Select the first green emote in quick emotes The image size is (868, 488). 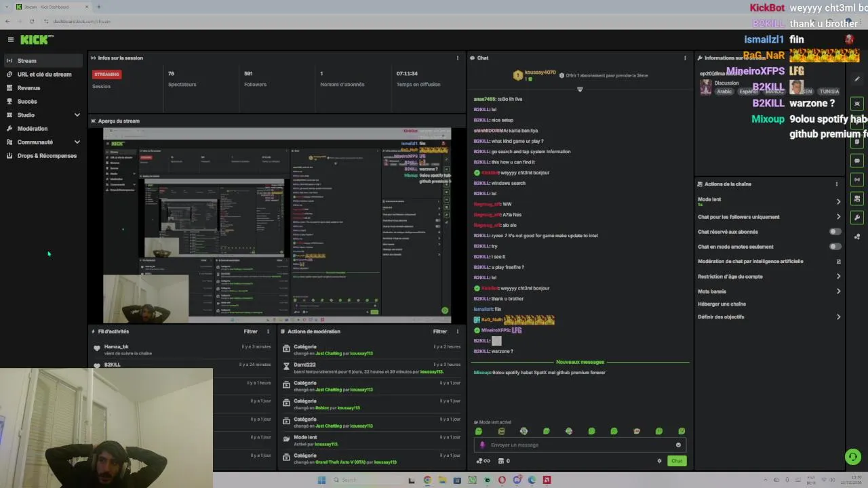[479, 431]
